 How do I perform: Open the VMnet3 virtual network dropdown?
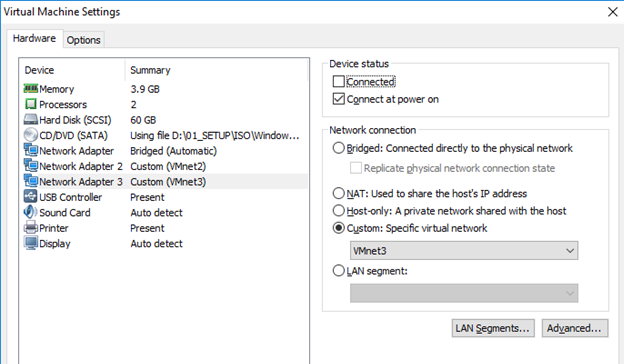pyautogui.click(x=464, y=251)
